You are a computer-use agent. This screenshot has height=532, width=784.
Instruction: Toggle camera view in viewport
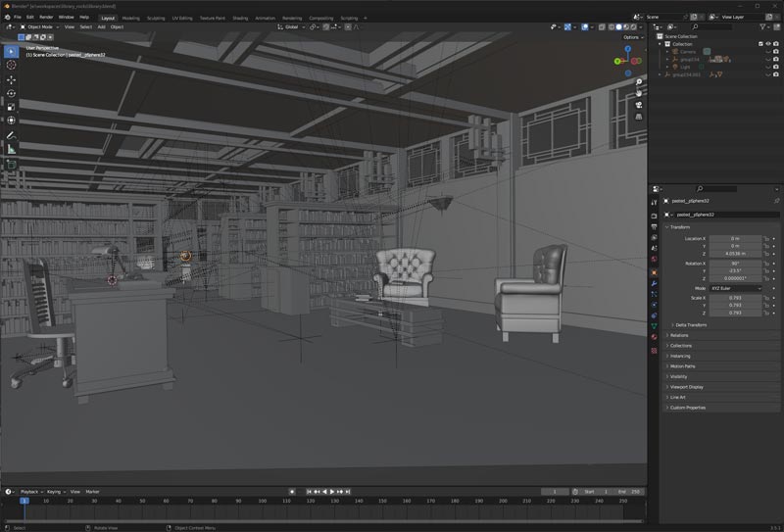638,104
